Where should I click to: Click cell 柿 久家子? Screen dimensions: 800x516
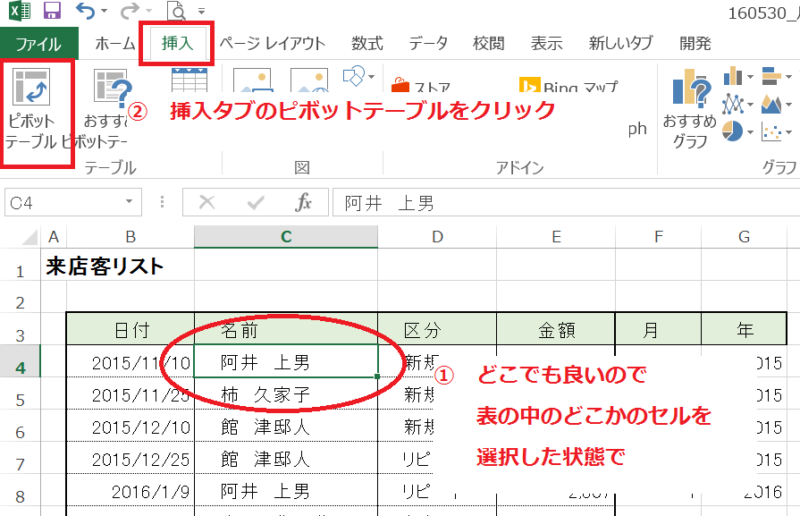click(286, 394)
